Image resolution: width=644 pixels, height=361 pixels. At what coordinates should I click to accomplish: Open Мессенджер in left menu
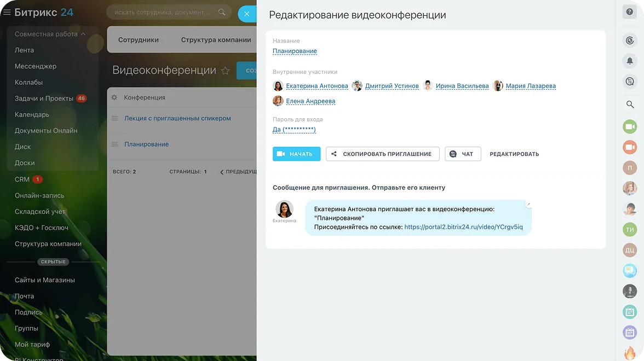36,66
